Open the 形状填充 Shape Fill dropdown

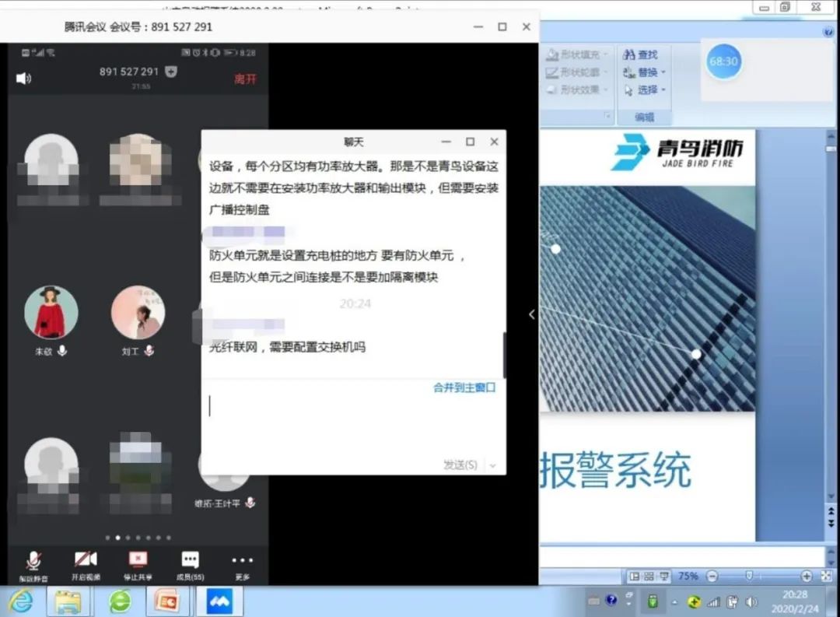click(x=579, y=54)
